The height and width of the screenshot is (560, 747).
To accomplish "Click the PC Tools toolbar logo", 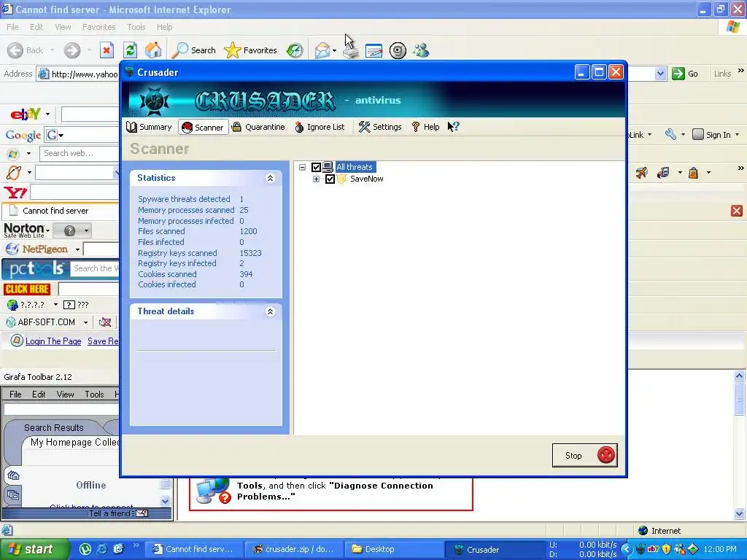I will tap(36, 269).
